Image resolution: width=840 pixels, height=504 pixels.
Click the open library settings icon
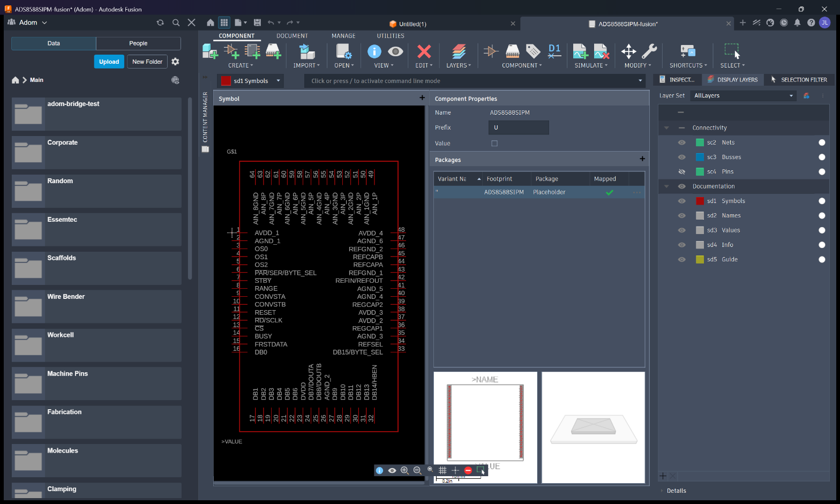pyautogui.click(x=344, y=51)
